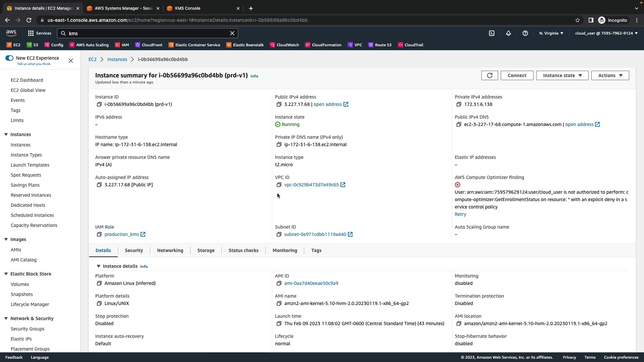
Task: Click the Connect button
Action: tap(517, 75)
